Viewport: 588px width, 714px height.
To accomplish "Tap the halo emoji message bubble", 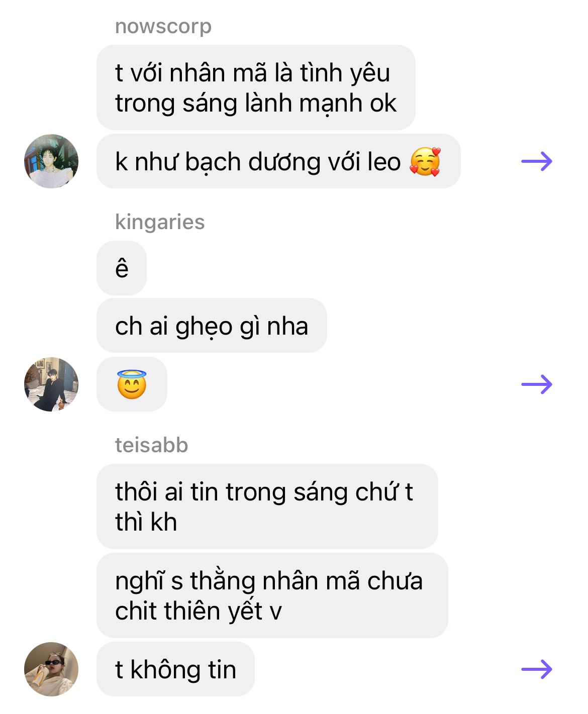I will [x=132, y=384].
